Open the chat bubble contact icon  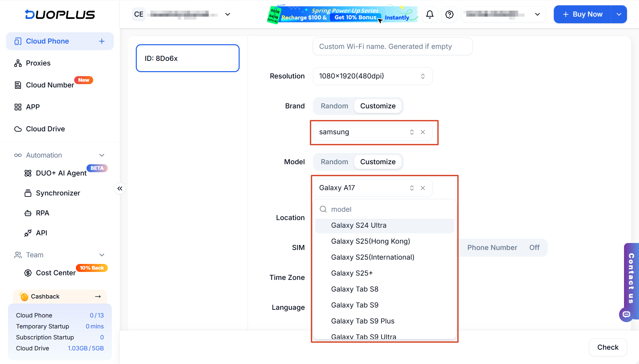626,314
